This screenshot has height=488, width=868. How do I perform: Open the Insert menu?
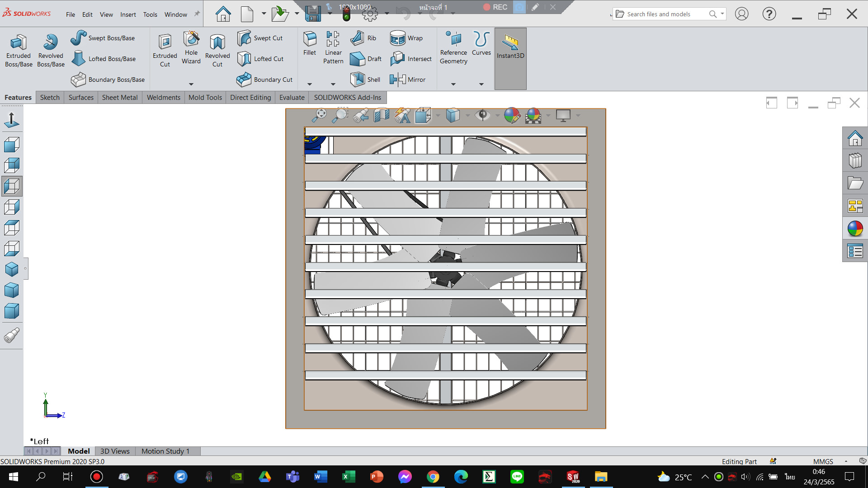click(x=128, y=14)
